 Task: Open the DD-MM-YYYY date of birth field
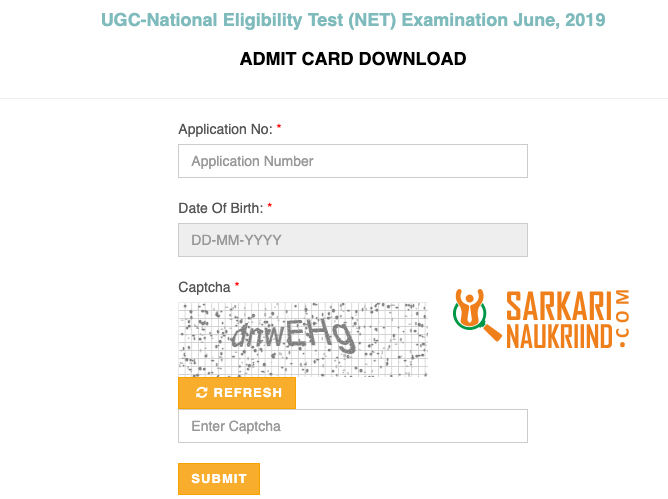point(353,240)
